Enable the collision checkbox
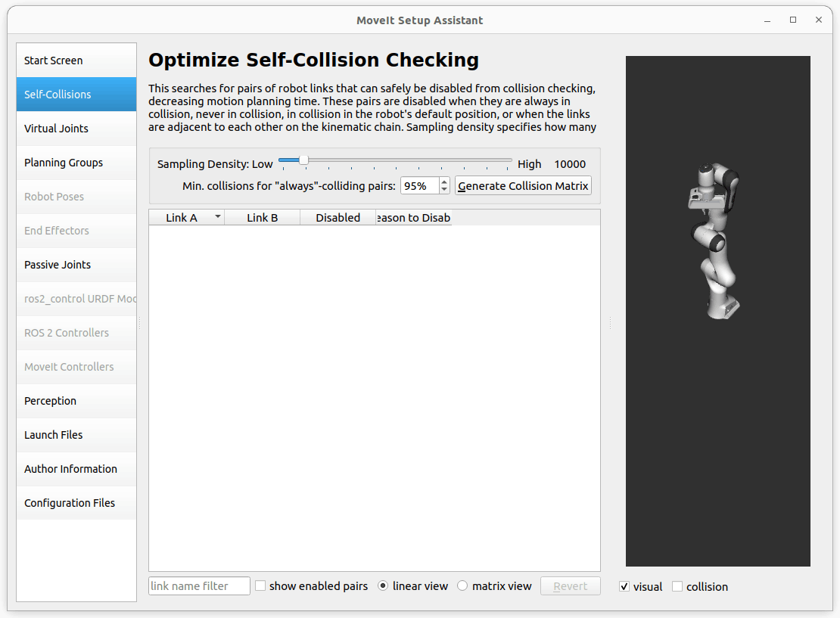This screenshot has width=840, height=618. tap(677, 586)
